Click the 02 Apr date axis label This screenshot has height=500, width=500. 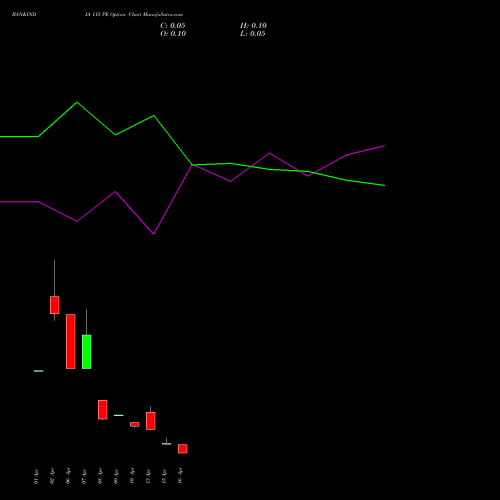click(x=52, y=477)
